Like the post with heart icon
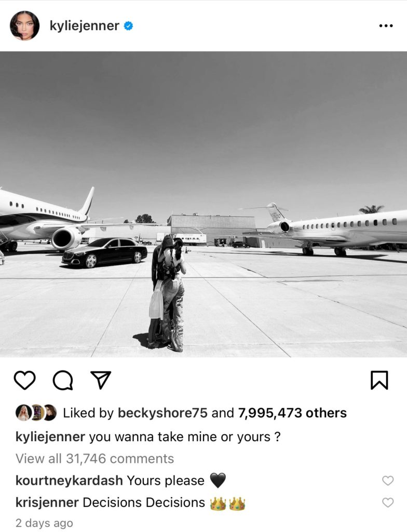Viewport: 407px width, 532px height. coord(25,380)
